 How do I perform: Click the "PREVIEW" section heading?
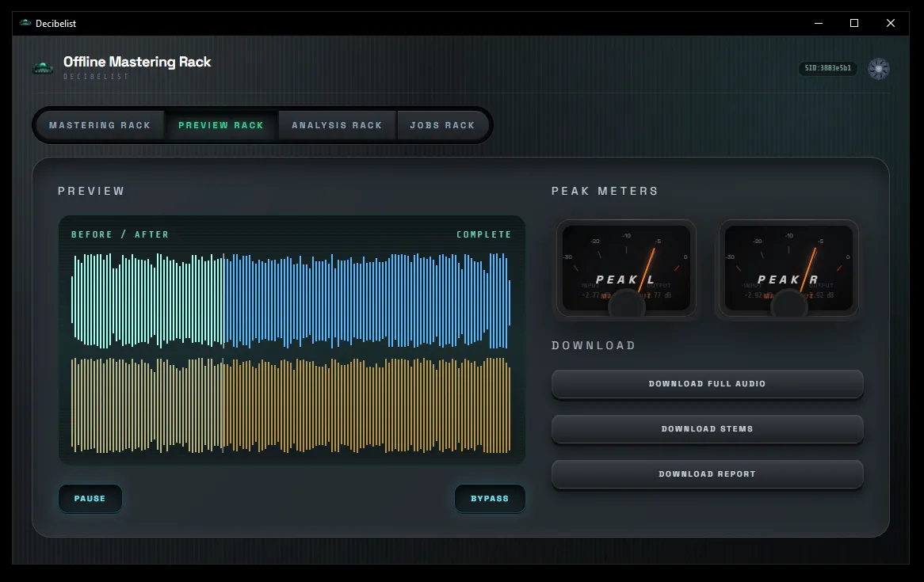click(x=91, y=191)
